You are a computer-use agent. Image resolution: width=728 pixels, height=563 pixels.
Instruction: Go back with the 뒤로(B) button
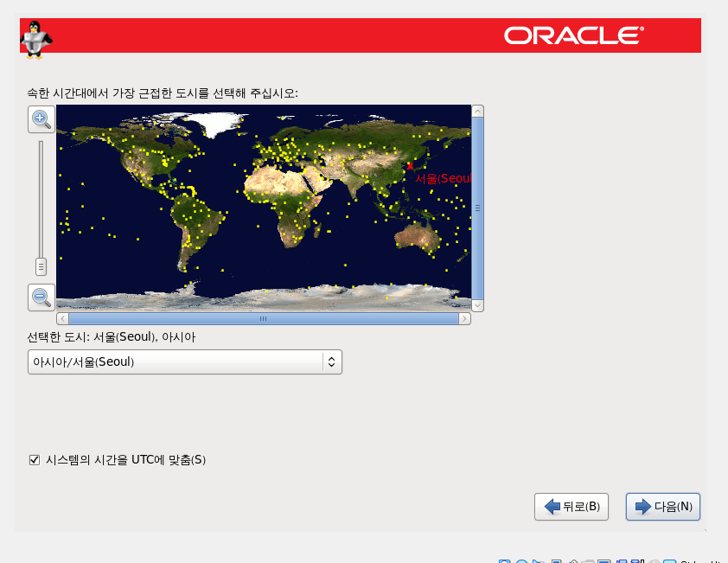click(571, 506)
